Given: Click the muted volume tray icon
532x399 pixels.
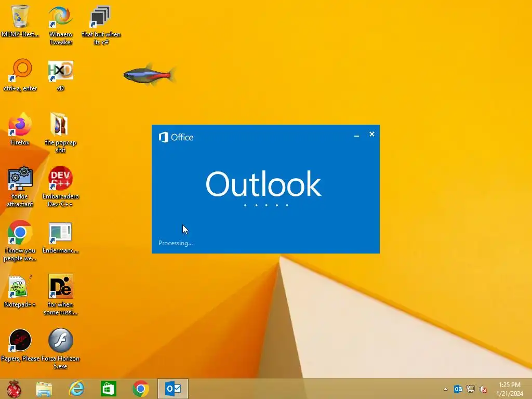Looking at the screenshot, I should coord(483,389).
